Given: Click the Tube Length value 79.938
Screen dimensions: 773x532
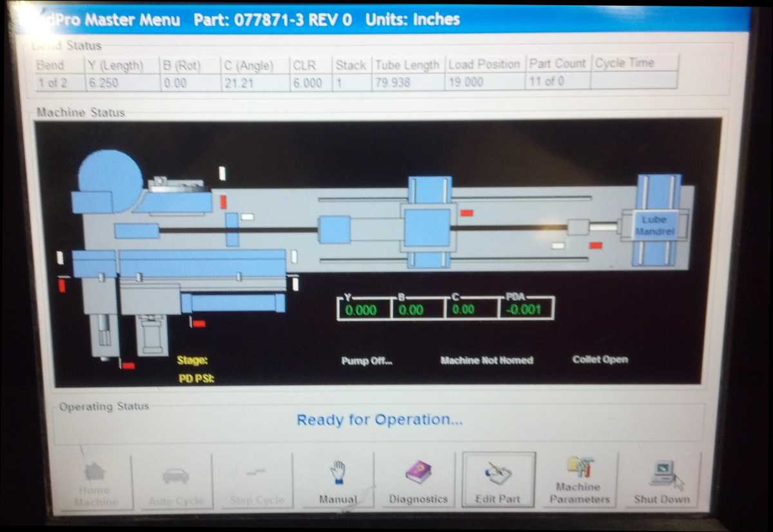Looking at the screenshot, I should 408,83.
